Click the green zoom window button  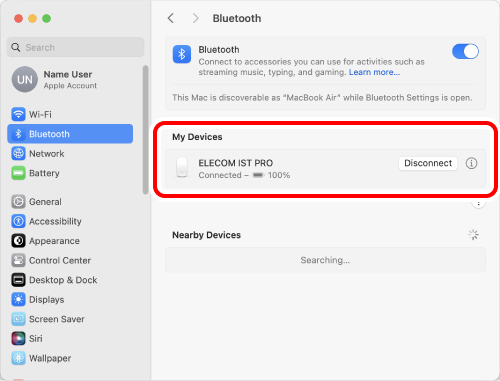[x=46, y=19]
